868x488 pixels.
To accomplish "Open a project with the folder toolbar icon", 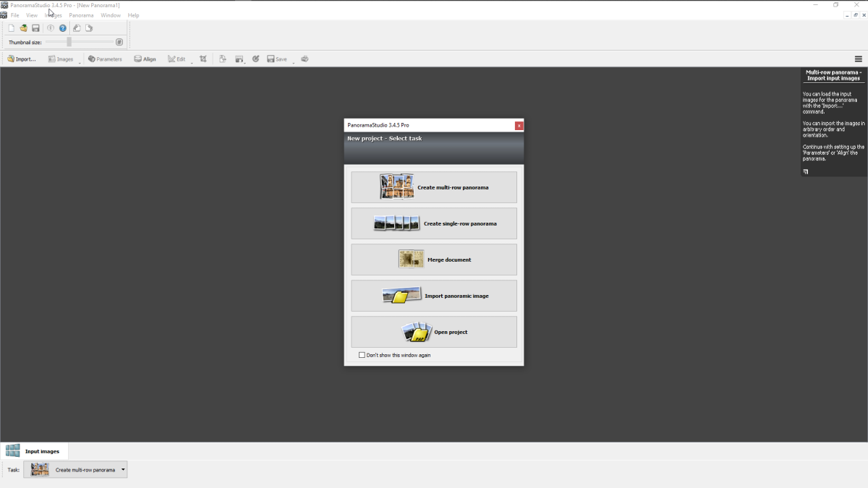I will (x=23, y=28).
